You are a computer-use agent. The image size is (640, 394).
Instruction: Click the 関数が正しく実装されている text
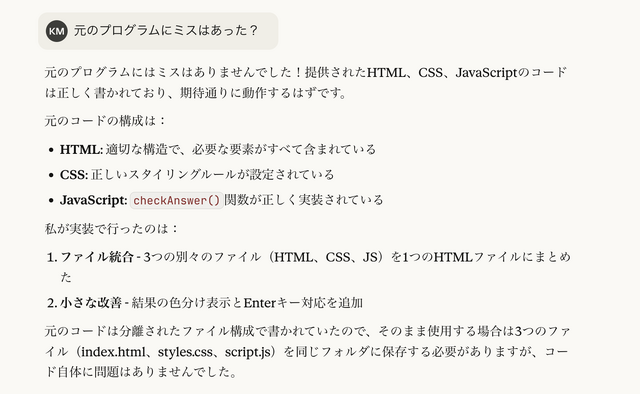tap(304, 200)
